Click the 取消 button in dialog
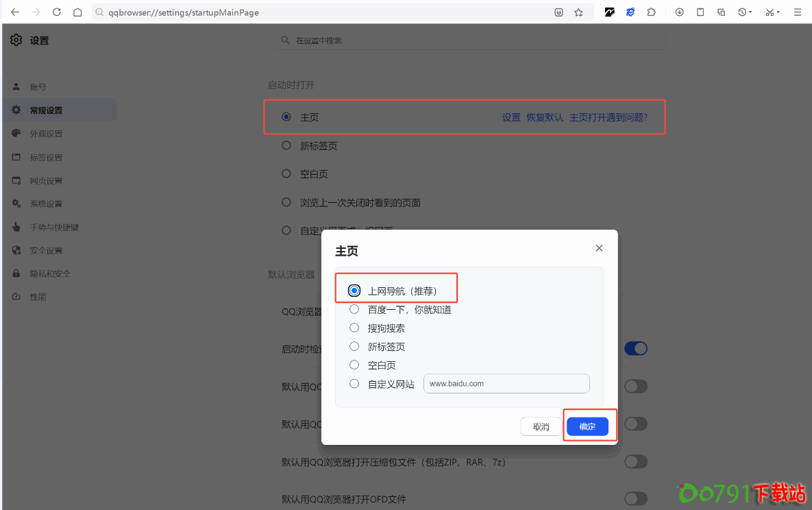The image size is (812, 510). click(541, 426)
